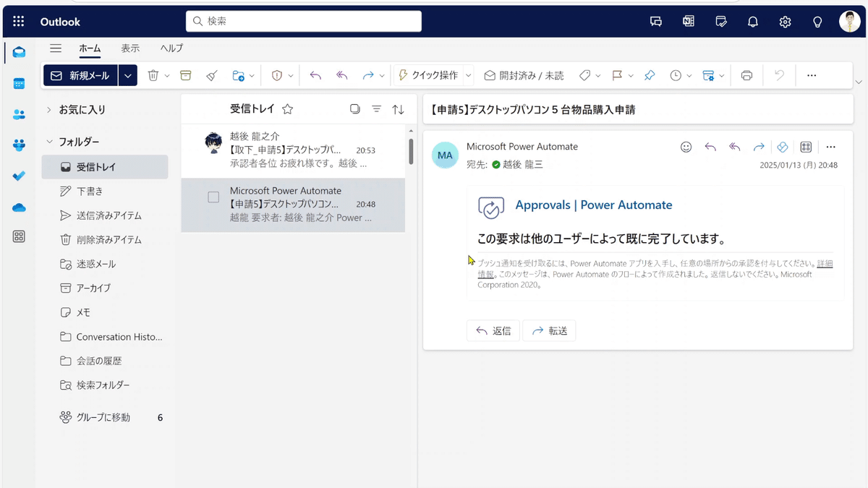Screen dimensions: 868x488
Task: Open the Calendar app in the left rail
Action: click(19, 83)
